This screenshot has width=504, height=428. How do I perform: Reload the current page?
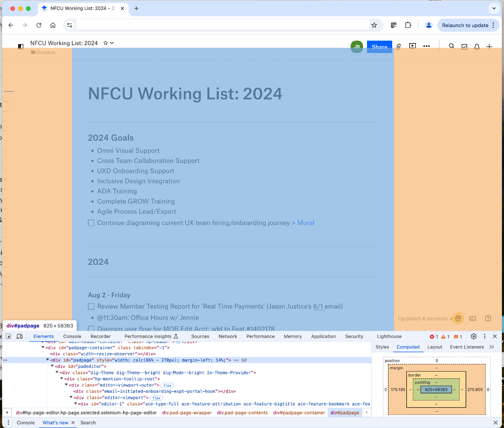[39, 25]
